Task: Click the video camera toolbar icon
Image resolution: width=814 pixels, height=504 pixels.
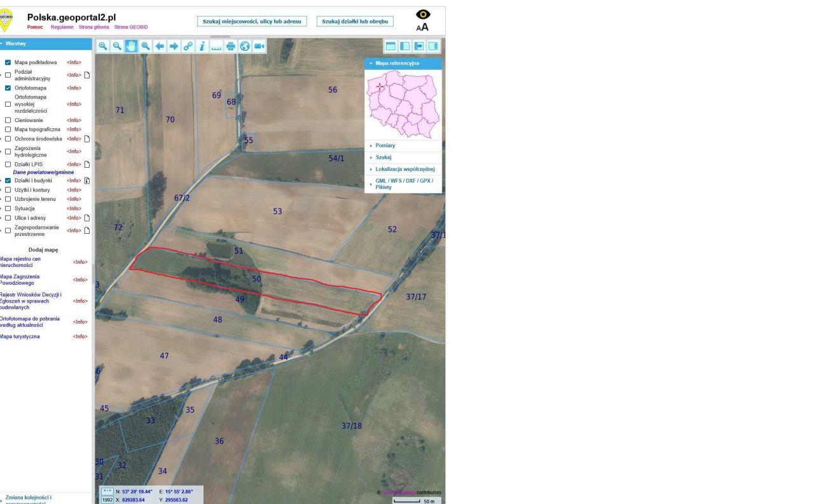Action: pos(259,46)
